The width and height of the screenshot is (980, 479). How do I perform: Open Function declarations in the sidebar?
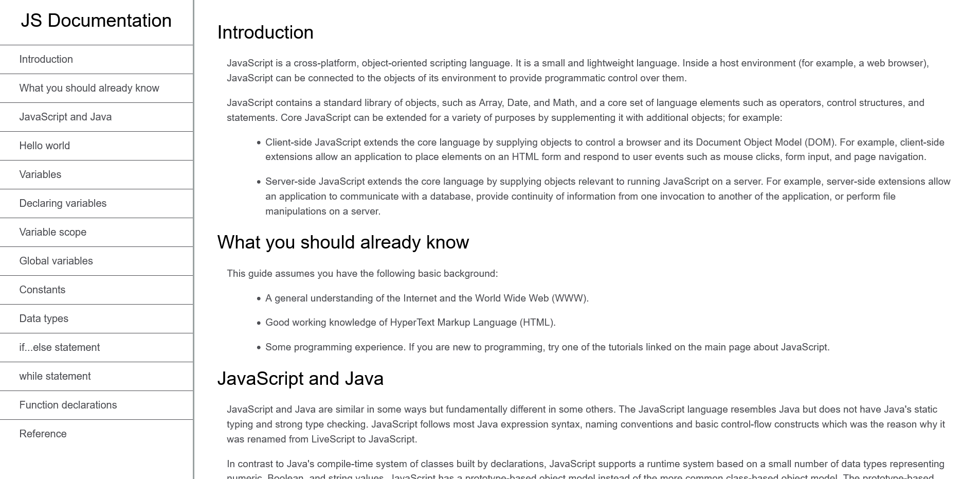pyautogui.click(x=68, y=405)
